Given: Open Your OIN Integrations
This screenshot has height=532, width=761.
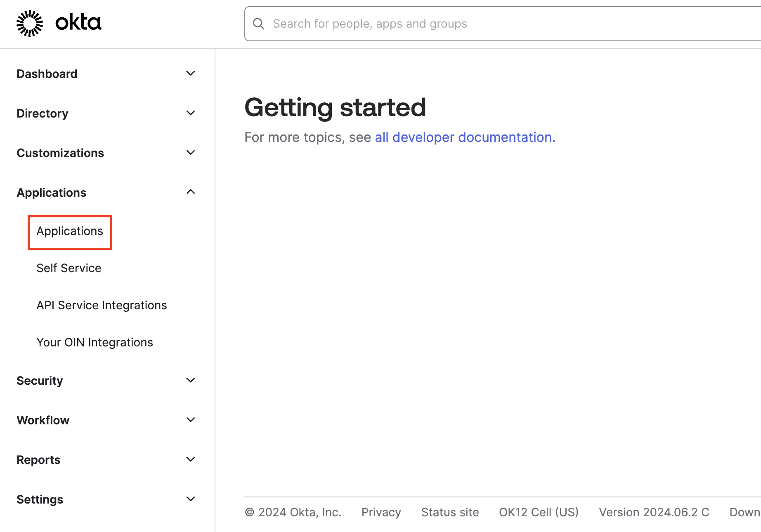Looking at the screenshot, I should 95,342.
